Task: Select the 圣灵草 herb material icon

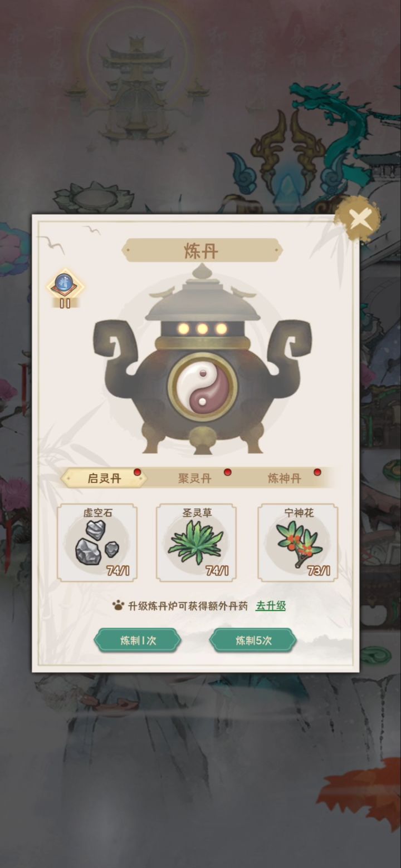Action: click(x=196, y=542)
